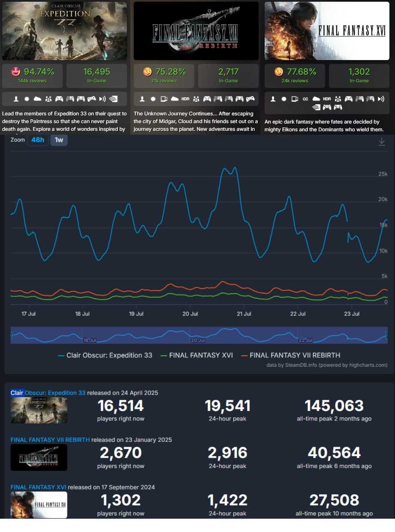Click the 25k y-axis label
Image resolution: width=395 pixels, height=532 pixels.
383,174
